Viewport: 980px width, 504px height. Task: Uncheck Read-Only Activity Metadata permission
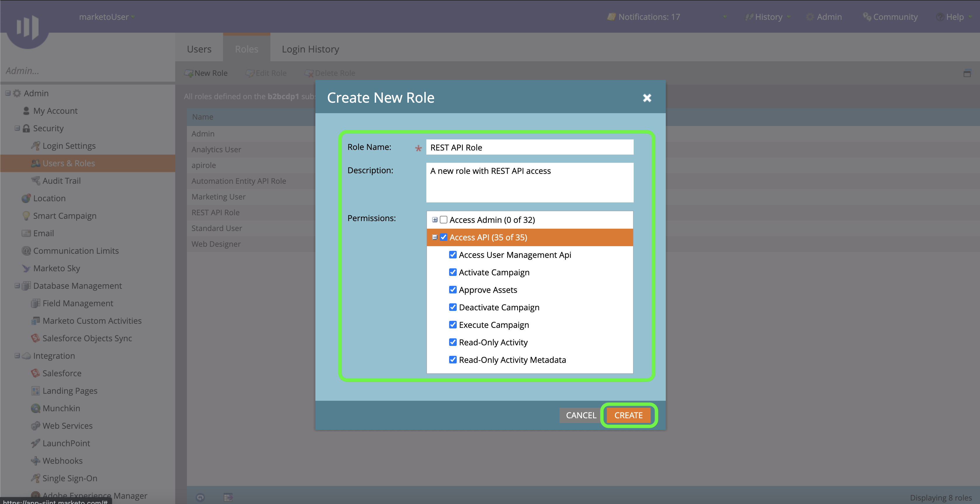(453, 360)
